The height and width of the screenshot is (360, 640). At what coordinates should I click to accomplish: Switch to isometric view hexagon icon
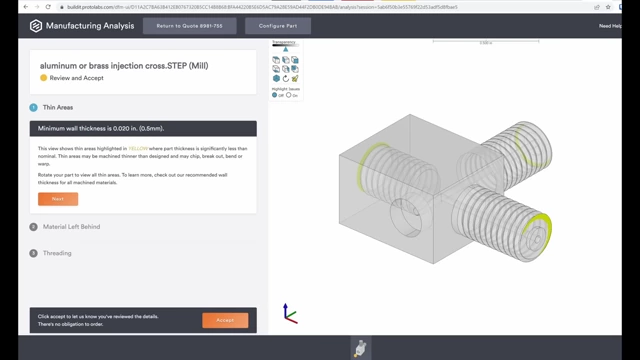[x=276, y=78]
